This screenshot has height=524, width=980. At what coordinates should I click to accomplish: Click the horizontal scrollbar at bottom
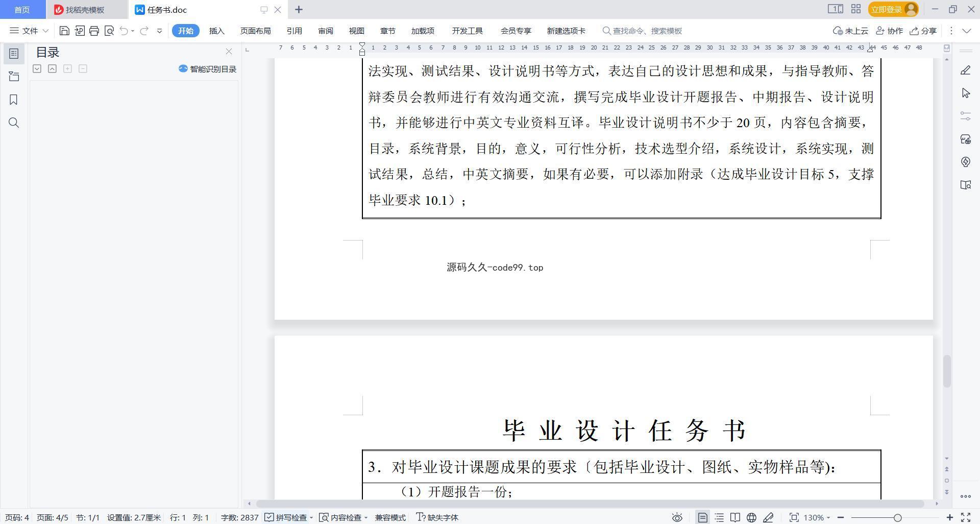coord(590,504)
